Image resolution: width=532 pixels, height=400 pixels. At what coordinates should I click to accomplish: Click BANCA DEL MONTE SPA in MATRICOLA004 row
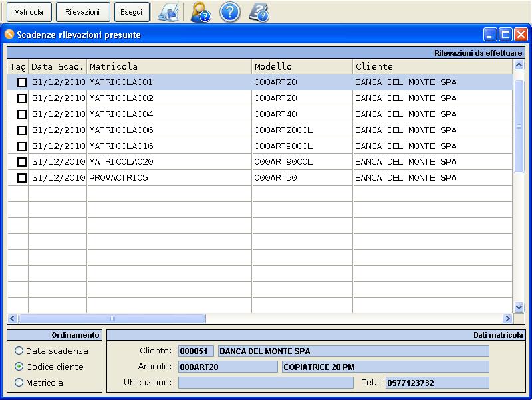(x=433, y=114)
